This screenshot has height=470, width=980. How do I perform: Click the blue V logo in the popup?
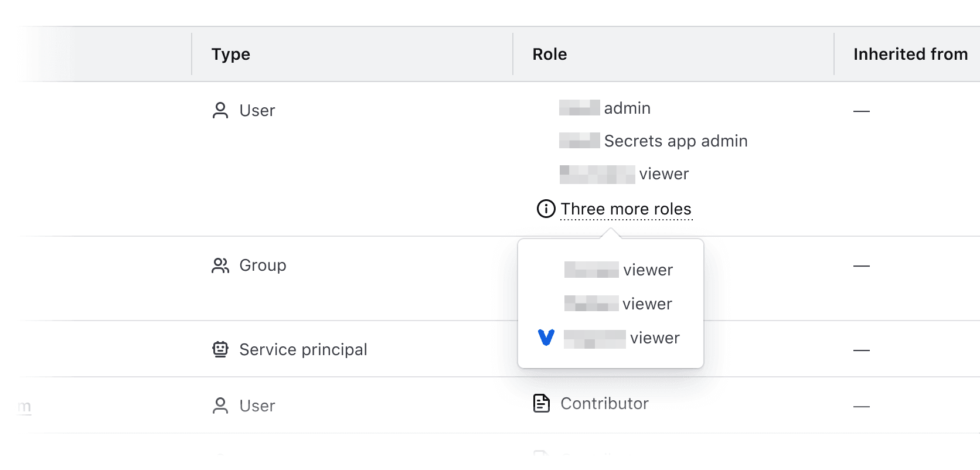pyautogui.click(x=546, y=338)
